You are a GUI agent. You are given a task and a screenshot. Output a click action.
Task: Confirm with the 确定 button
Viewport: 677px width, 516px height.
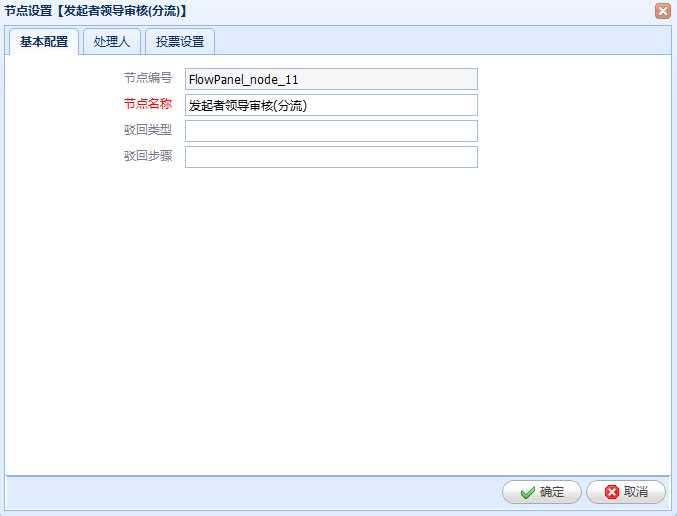pyautogui.click(x=541, y=492)
